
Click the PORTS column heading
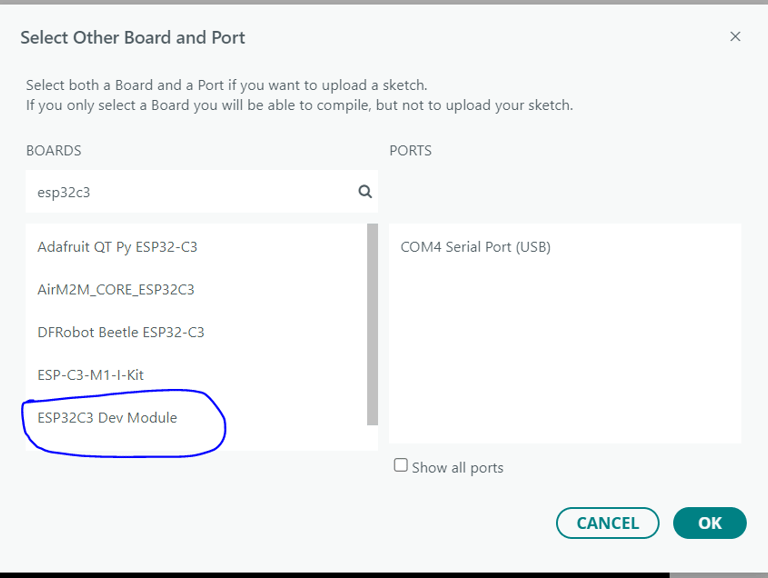(x=410, y=151)
